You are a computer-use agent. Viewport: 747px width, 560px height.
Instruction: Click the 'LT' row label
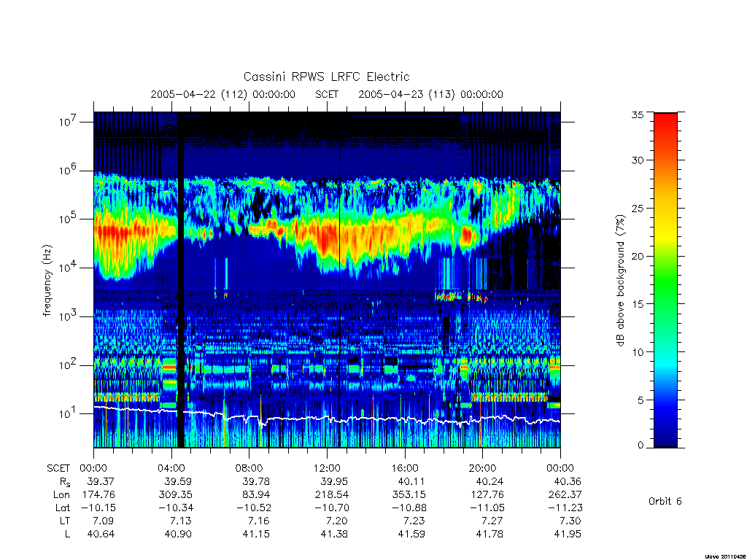point(64,521)
